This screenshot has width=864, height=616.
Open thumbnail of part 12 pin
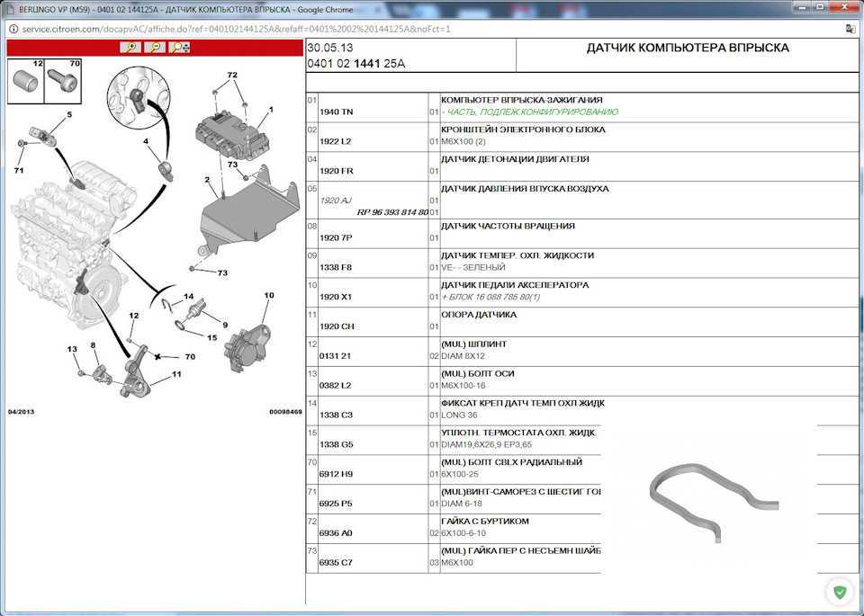(25, 82)
